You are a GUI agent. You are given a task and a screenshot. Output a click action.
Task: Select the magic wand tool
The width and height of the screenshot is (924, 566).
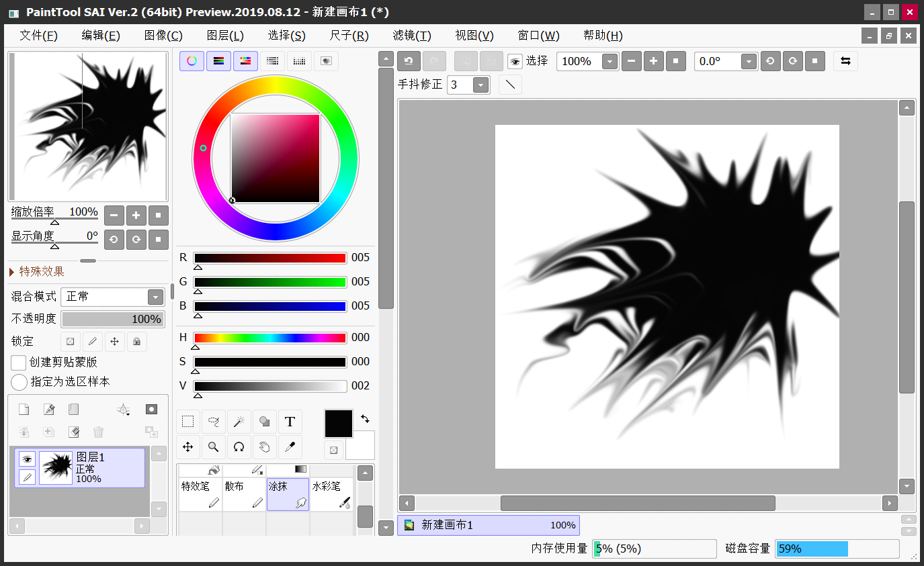pos(239,422)
